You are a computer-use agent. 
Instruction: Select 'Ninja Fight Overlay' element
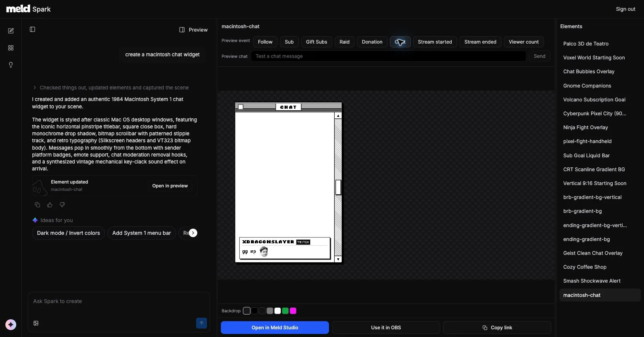(x=600, y=127)
